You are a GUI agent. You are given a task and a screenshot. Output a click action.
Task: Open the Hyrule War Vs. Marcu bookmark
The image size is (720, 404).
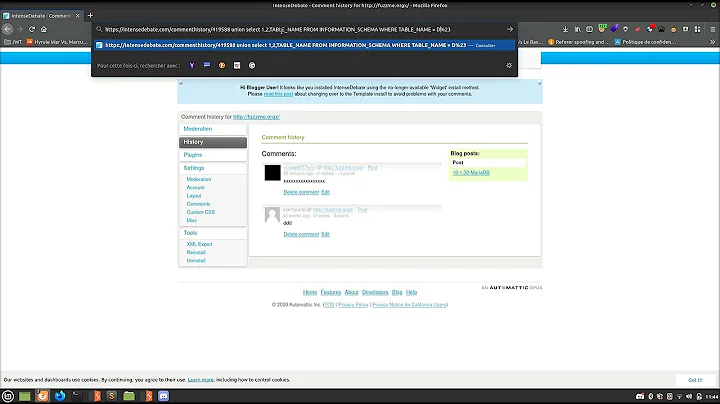pyautogui.click(x=57, y=42)
